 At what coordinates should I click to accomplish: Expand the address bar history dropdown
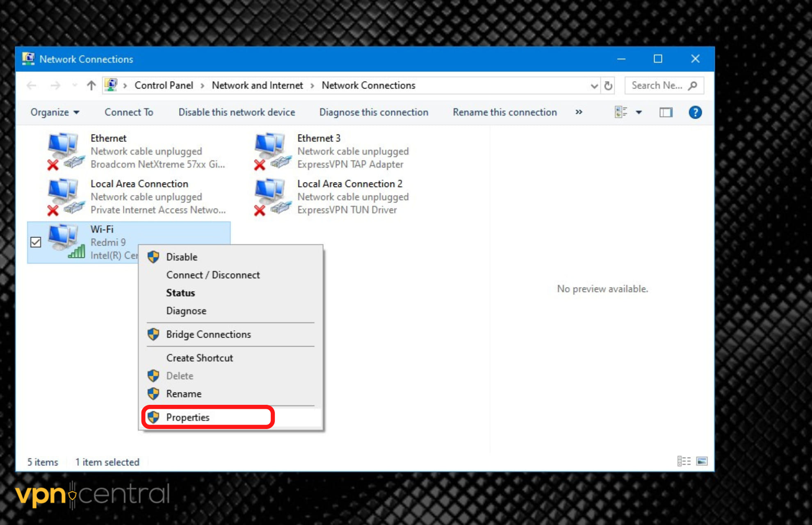[x=593, y=85]
